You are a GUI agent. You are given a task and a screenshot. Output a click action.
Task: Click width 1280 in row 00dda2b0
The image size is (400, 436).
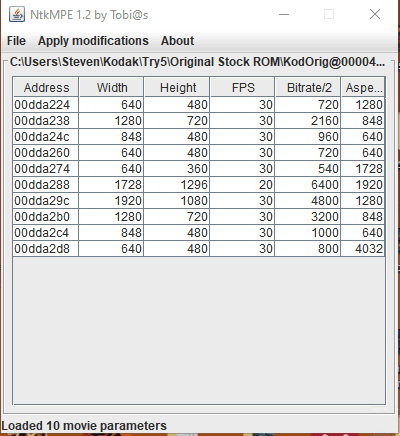click(x=111, y=217)
